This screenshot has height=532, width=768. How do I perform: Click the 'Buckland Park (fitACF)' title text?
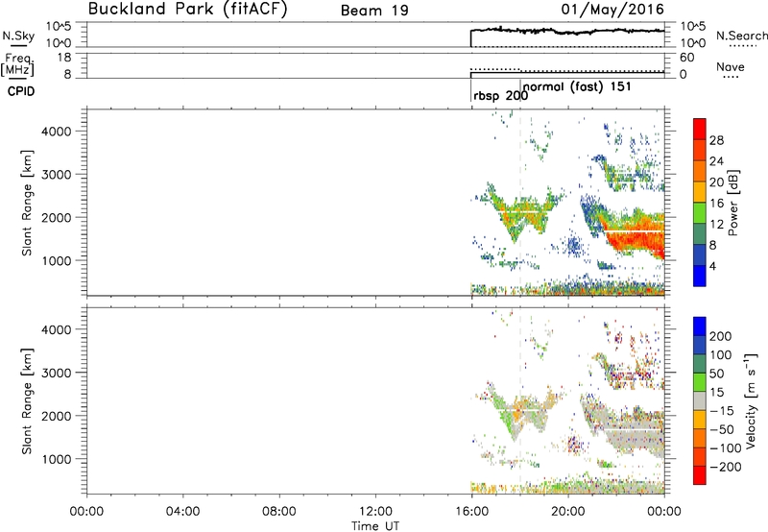coord(187,9)
